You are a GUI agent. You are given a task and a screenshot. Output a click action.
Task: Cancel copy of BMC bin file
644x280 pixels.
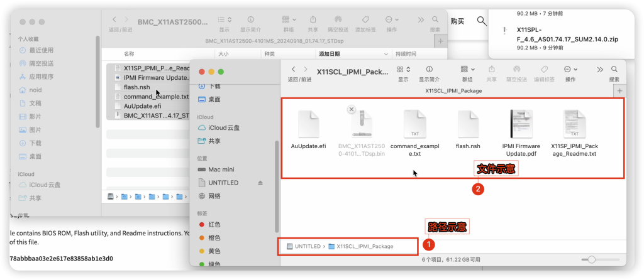click(x=351, y=109)
